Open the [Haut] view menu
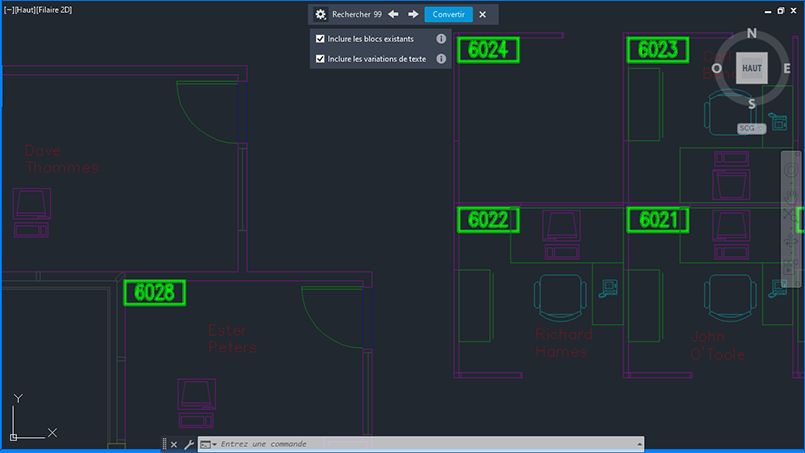 pyautogui.click(x=24, y=10)
